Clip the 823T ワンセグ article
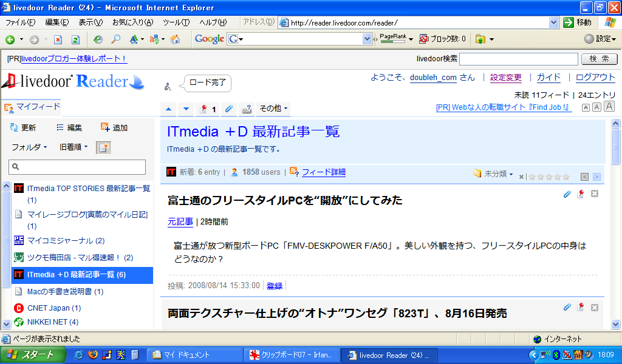The width and height of the screenshot is (622, 364). pyautogui.click(x=567, y=307)
